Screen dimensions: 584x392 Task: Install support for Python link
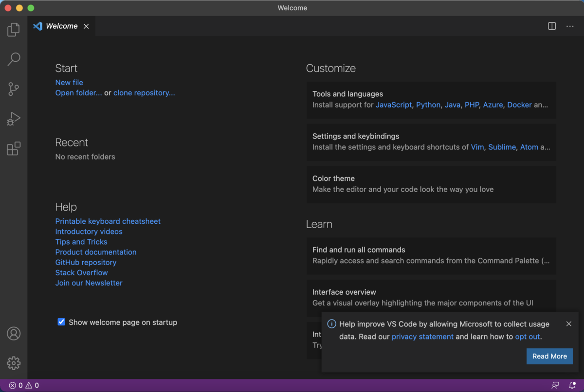[428, 105]
